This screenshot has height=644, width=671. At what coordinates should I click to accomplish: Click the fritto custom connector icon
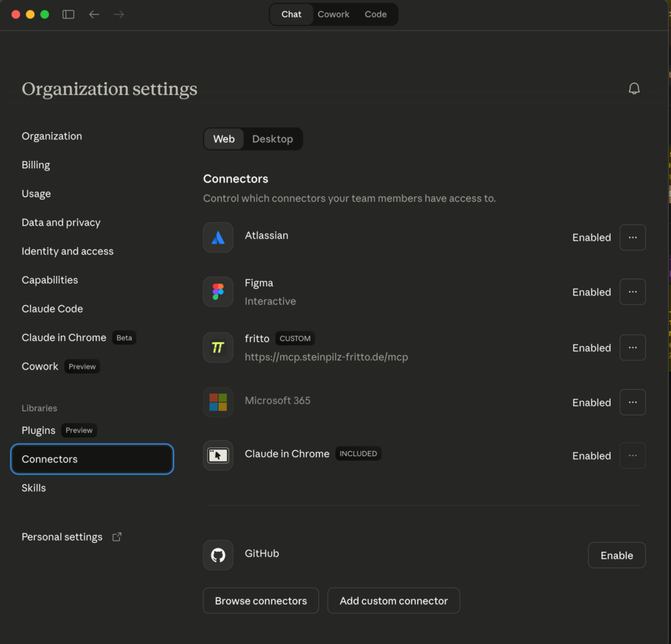(x=218, y=347)
